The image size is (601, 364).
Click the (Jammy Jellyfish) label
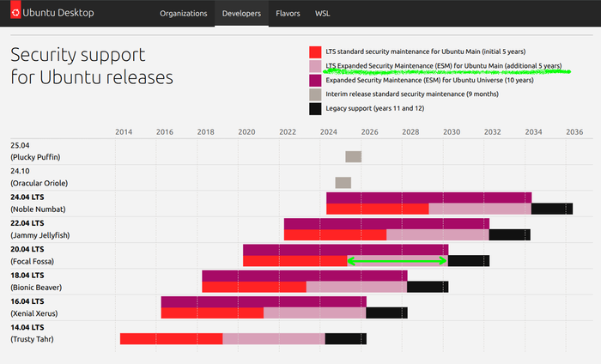tap(39, 235)
